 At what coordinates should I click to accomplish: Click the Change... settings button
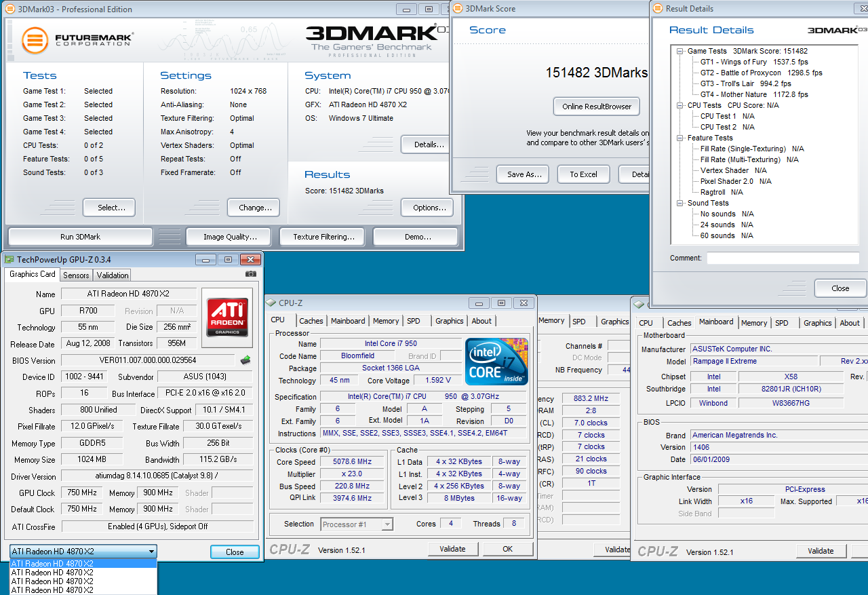point(255,208)
